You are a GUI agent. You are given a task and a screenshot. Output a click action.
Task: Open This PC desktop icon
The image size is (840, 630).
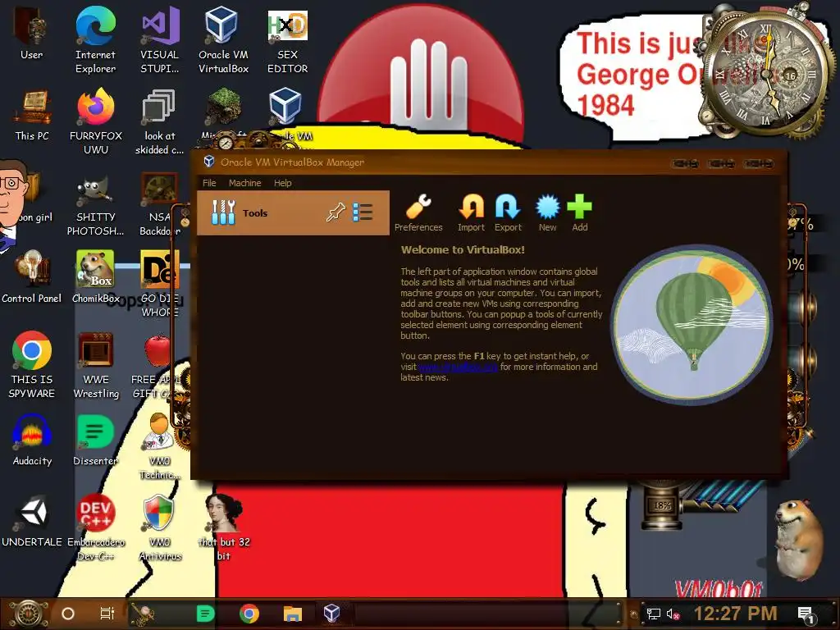tap(32, 115)
